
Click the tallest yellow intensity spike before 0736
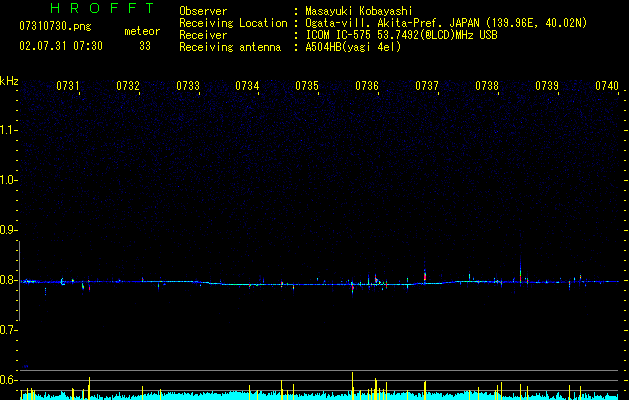click(353, 386)
